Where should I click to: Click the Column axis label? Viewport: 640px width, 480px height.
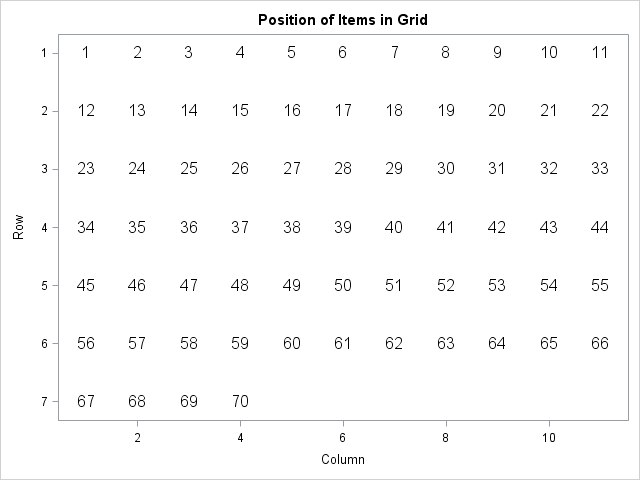(343, 459)
